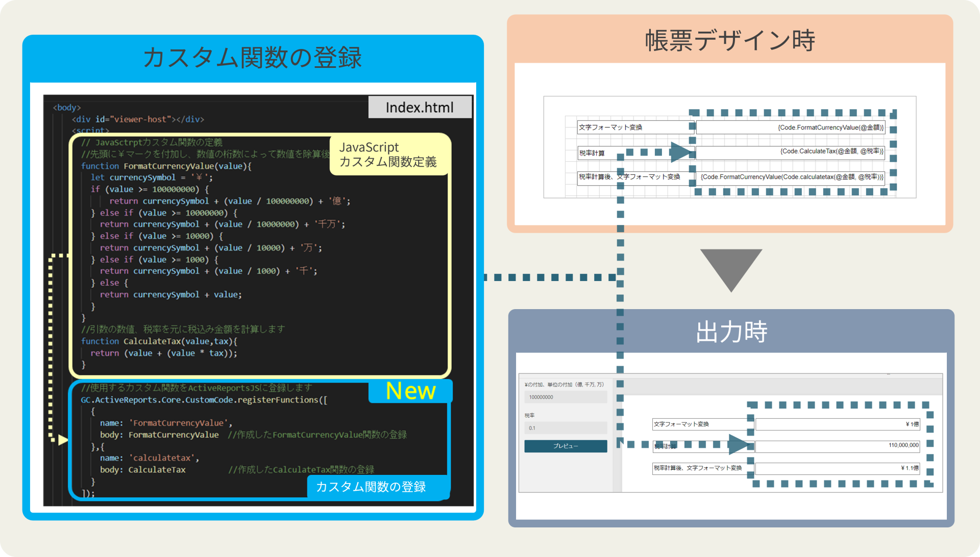
Task: Click "name: 'calculatetax'," line
Action: tap(150, 458)
